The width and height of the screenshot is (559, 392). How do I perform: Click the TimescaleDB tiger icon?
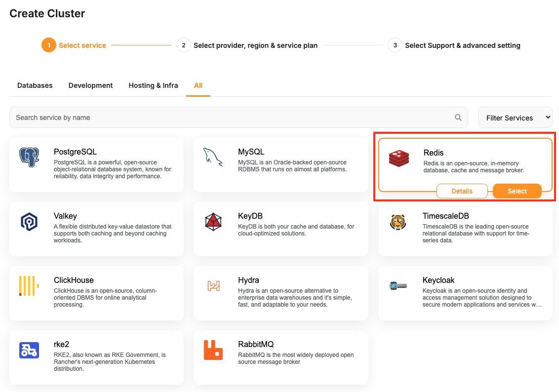click(398, 222)
